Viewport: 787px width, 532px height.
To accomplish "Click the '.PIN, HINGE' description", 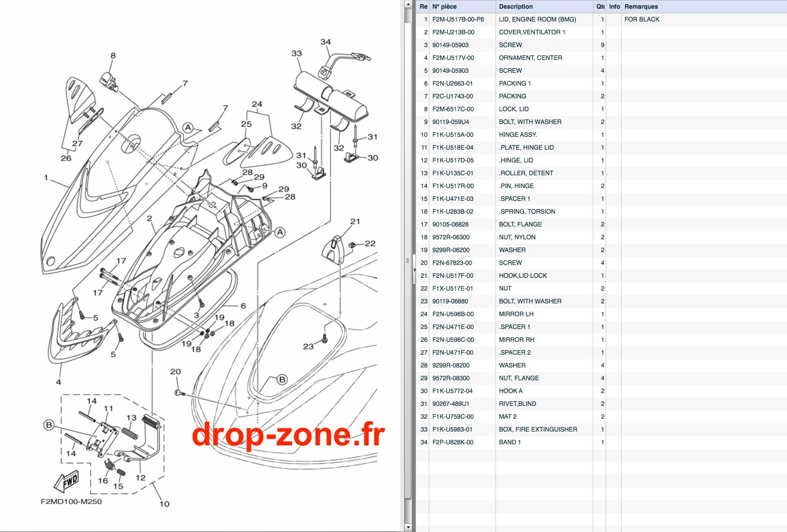I will (516, 186).
